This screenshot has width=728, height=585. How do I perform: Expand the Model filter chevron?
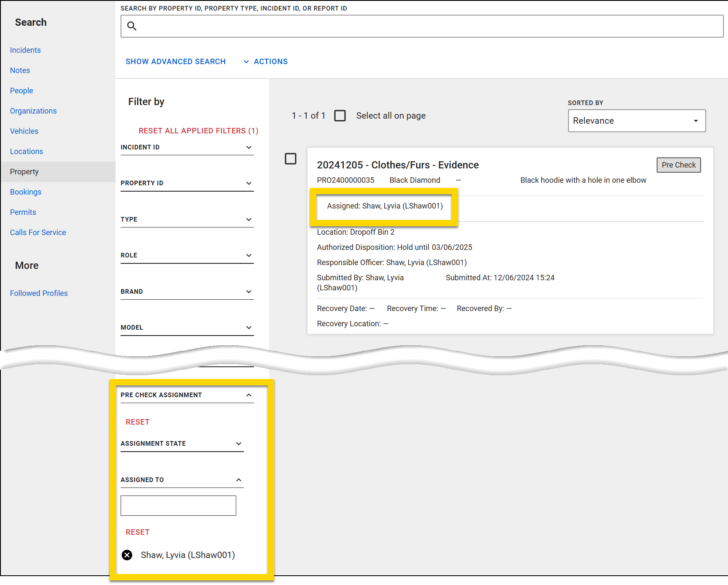[249, 328]
